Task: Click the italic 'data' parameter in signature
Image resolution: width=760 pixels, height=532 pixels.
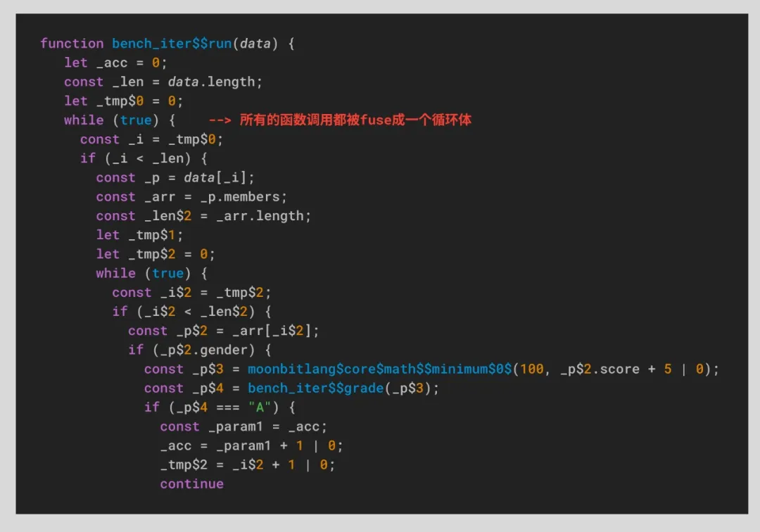Action: coord(255,44)
